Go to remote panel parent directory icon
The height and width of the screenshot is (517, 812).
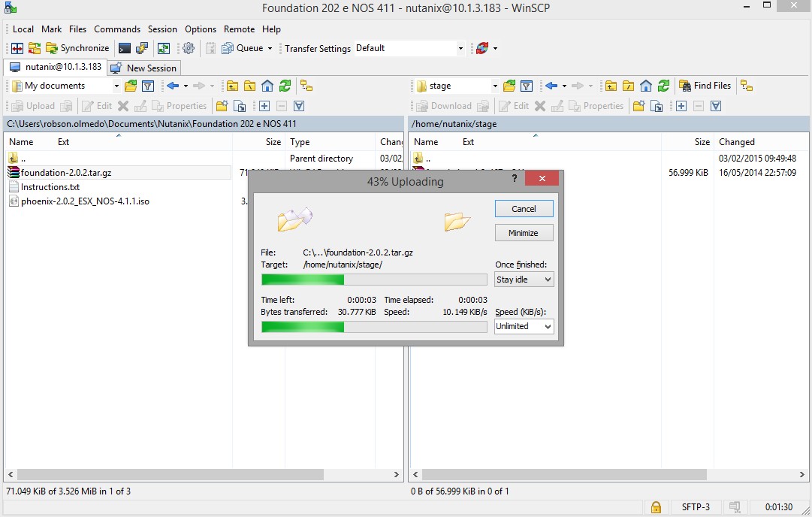pyautogui.click(x=611, y=86)
